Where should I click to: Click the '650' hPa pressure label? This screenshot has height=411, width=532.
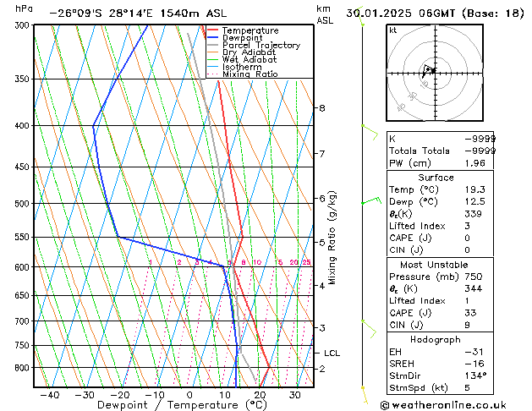(24, 295)
